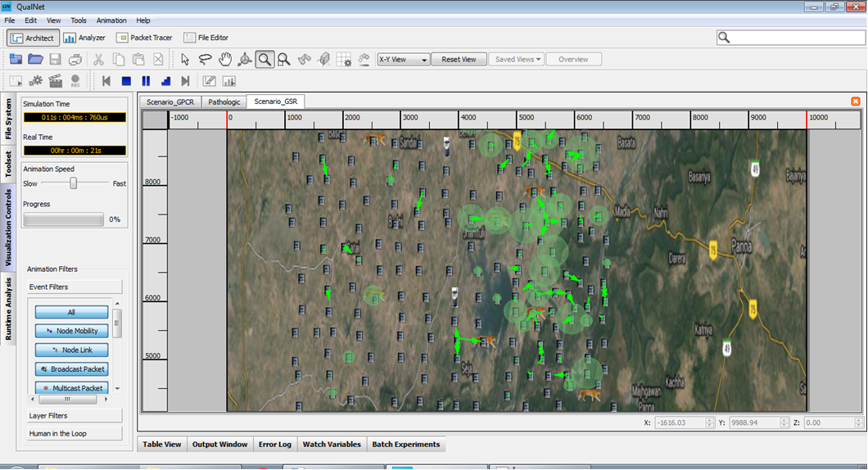Click the magnifier zoom tool

click(264, 59)
